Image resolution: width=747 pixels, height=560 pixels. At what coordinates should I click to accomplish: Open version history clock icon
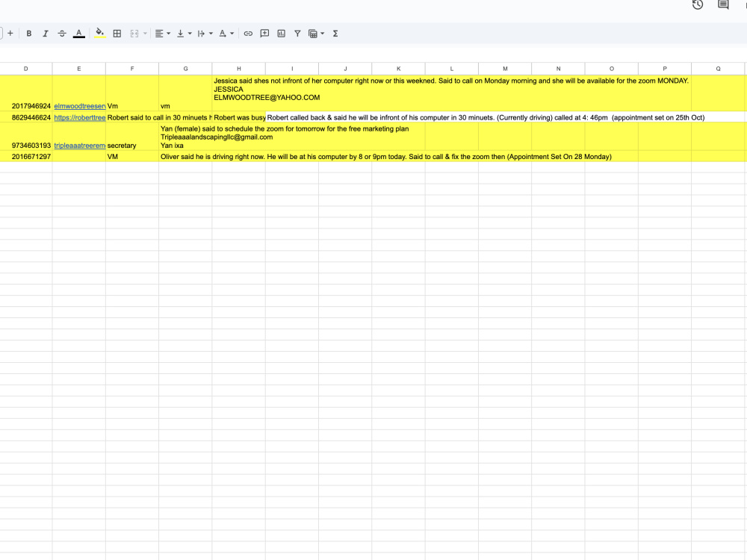tap(698, 4)
